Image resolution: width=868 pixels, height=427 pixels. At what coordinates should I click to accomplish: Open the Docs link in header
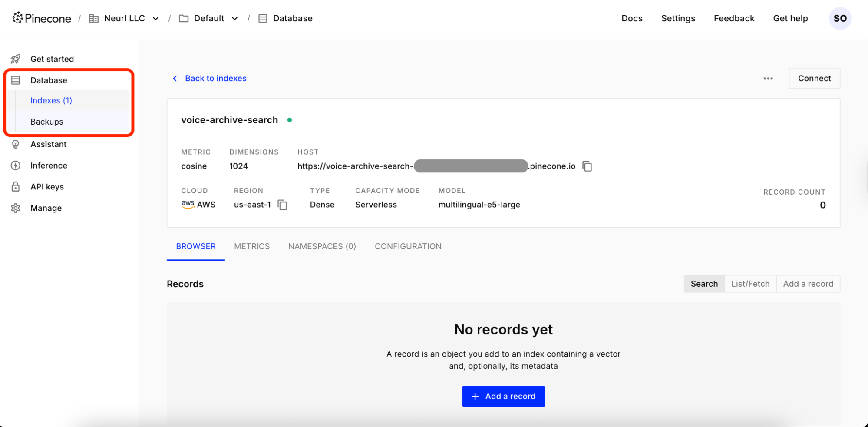coord(632,18)
